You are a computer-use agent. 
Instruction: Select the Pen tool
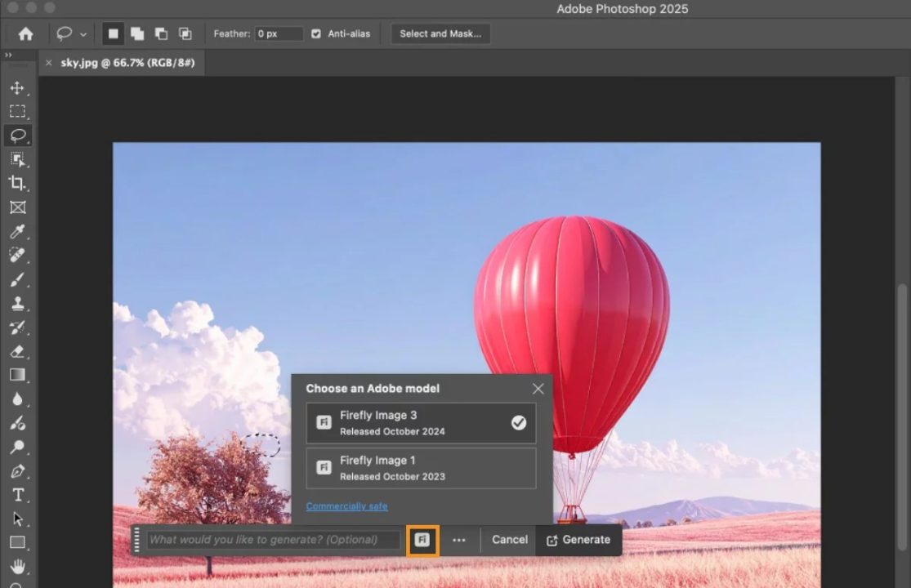(17, 471)
